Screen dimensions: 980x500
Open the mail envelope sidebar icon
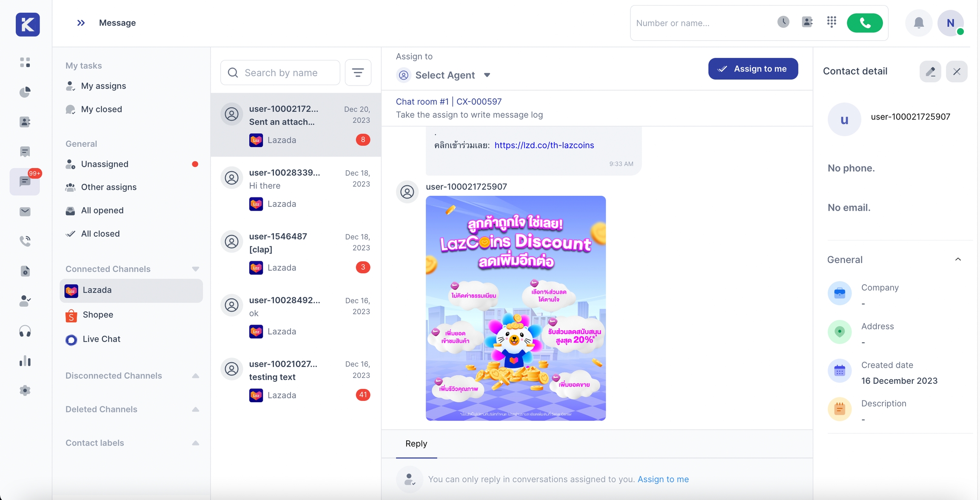[25, 211]
